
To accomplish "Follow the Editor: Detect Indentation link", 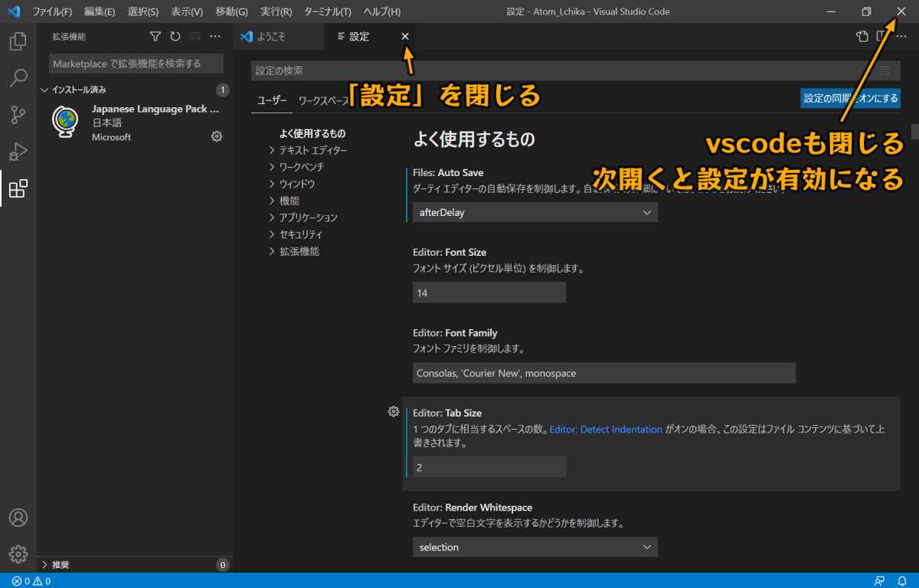I will tap(606, 430).
